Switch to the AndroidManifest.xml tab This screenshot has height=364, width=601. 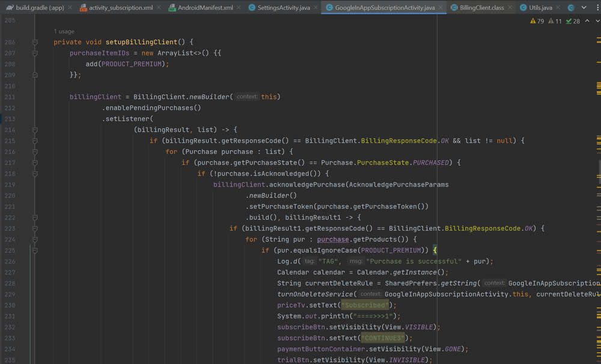point(206,8)
